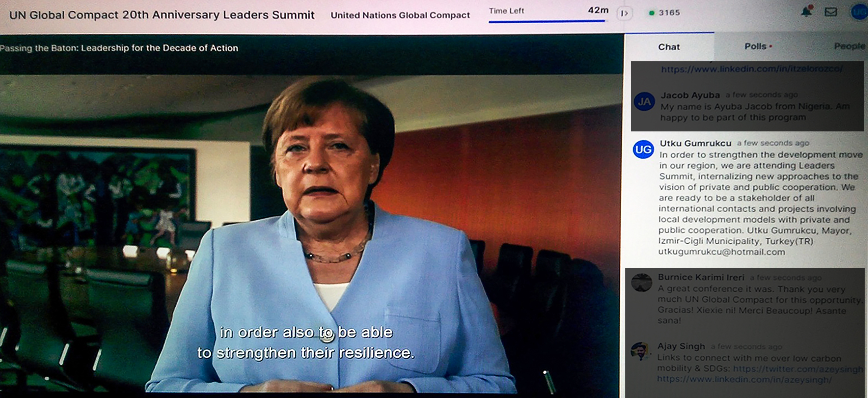
Task: Open the People tab
Action: 849,47
